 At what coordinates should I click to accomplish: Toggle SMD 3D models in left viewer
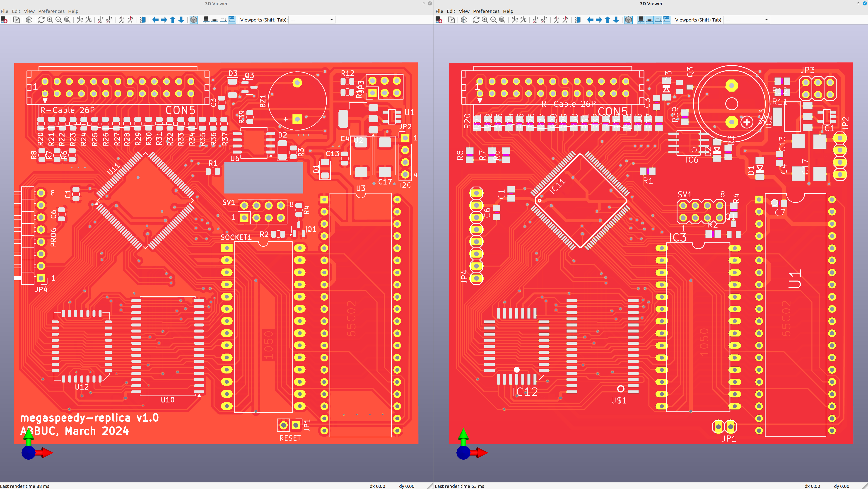215,20
